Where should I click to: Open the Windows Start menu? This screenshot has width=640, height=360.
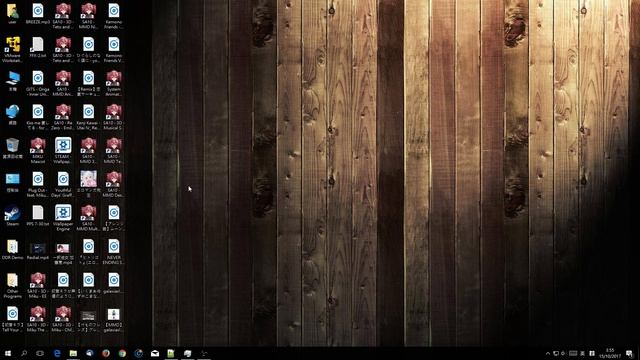click(x=8, y=353)
